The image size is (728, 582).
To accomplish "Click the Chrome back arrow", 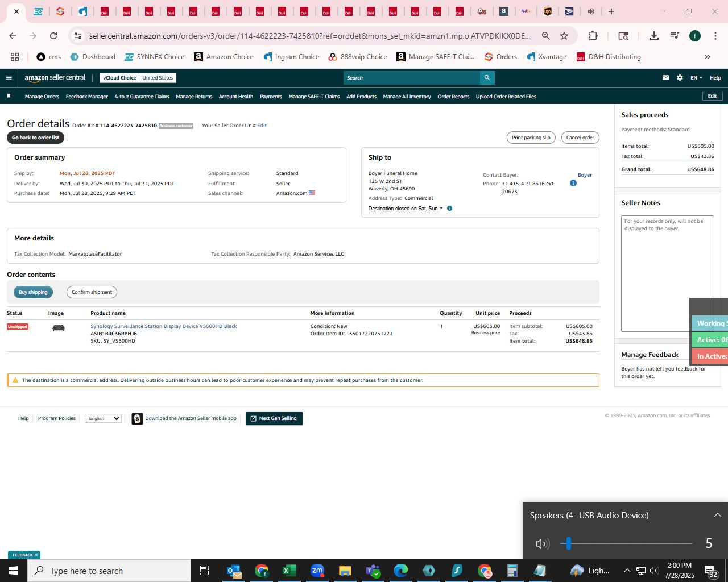I will tap(13, 36).
